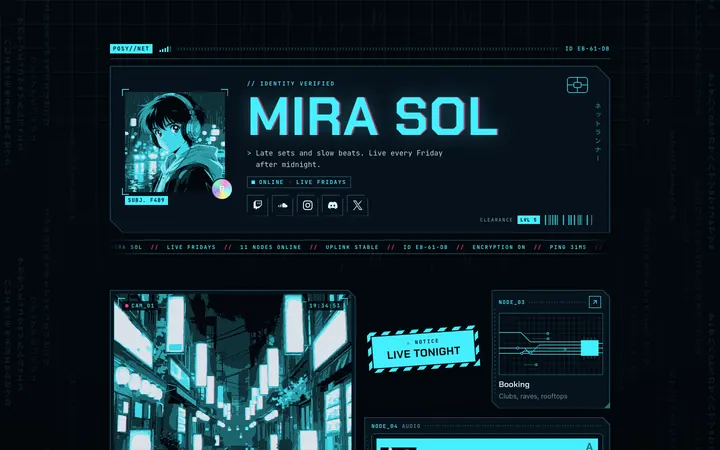Click 'LIVE FRIDAYS' in the ticker strip
720x450 pixels.
191,247
